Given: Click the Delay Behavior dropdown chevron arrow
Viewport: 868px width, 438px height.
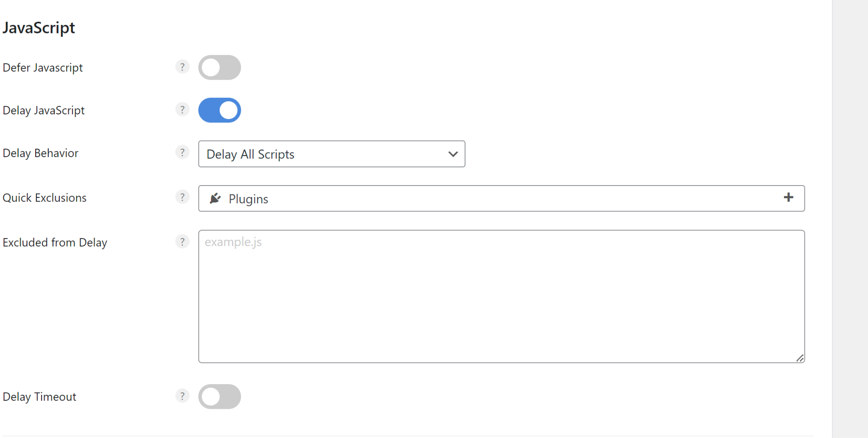Looking at the screenshot, I should point(453,154).
